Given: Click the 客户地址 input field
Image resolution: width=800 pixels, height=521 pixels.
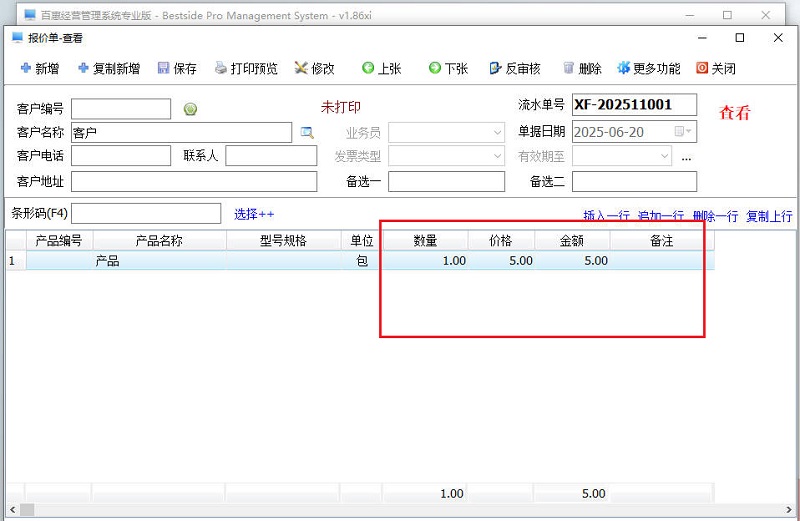Looking at the screenshot, I should tap(194, 182).
